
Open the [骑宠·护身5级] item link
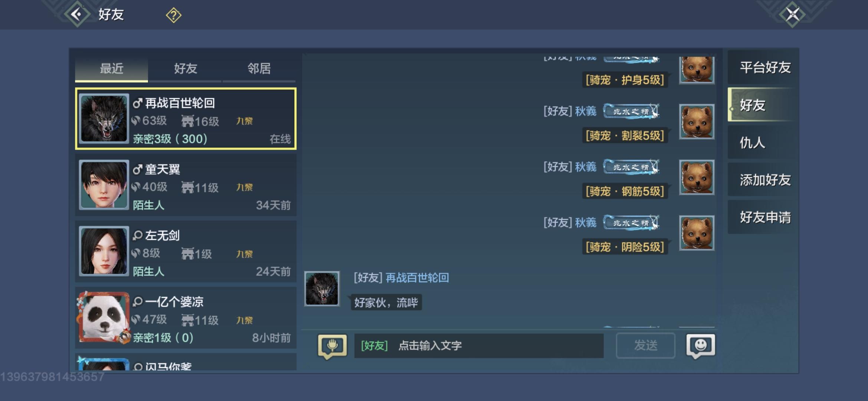point(625,80)
